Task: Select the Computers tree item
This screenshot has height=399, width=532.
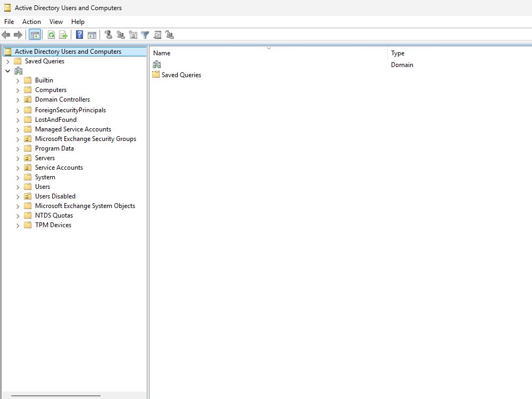Action: coord(51,90)
